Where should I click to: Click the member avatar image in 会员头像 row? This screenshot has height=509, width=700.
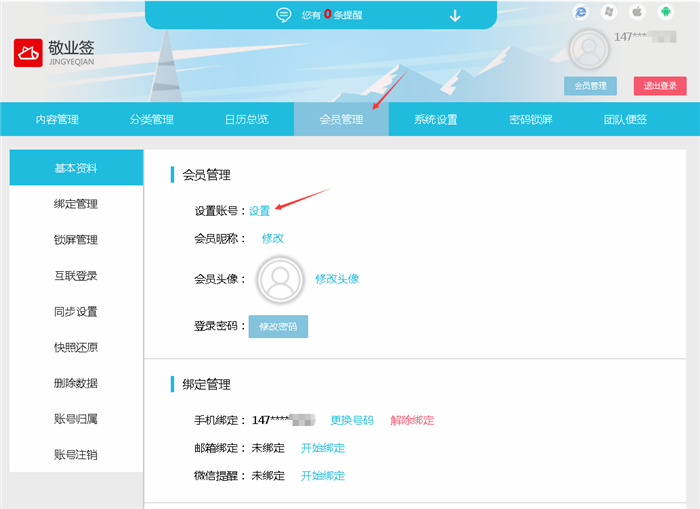coord(280,279)
